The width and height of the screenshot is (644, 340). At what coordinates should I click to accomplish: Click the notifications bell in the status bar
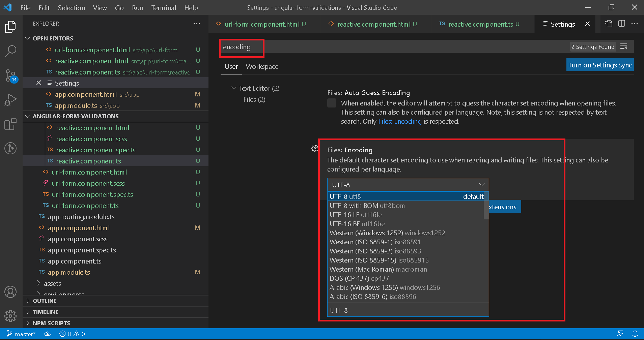pyautogui.click(x=636, y=334)
